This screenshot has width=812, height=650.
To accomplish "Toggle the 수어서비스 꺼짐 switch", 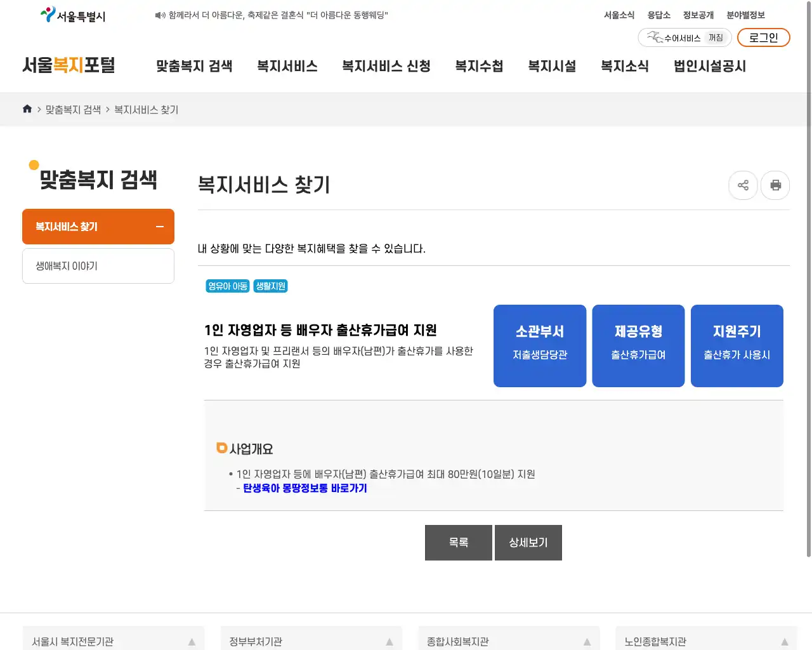I will click(x=684, y=37).
